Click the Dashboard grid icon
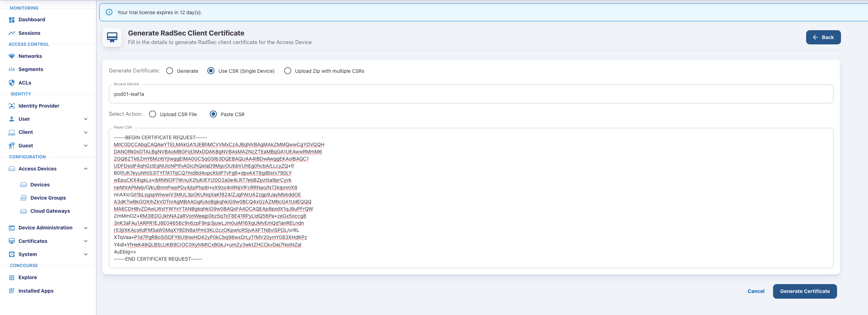The height and width of the screenshot is (315, 868). (12, 20)
